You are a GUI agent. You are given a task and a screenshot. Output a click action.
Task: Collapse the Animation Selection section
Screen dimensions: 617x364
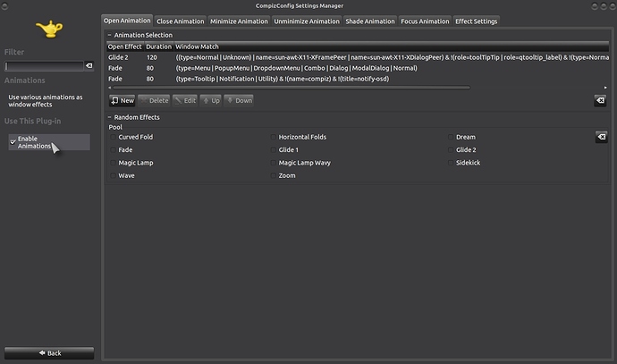pyautogui.click(x=109, y=35)
